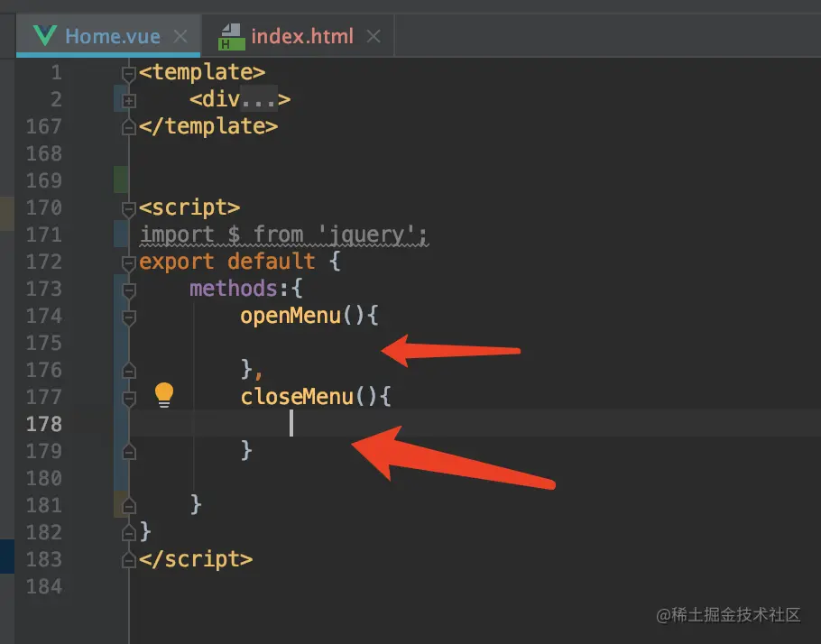The height and width of the screenshot is (644, 821).
Task: Click line number 171 in the gutter
Action: (44, 235)
